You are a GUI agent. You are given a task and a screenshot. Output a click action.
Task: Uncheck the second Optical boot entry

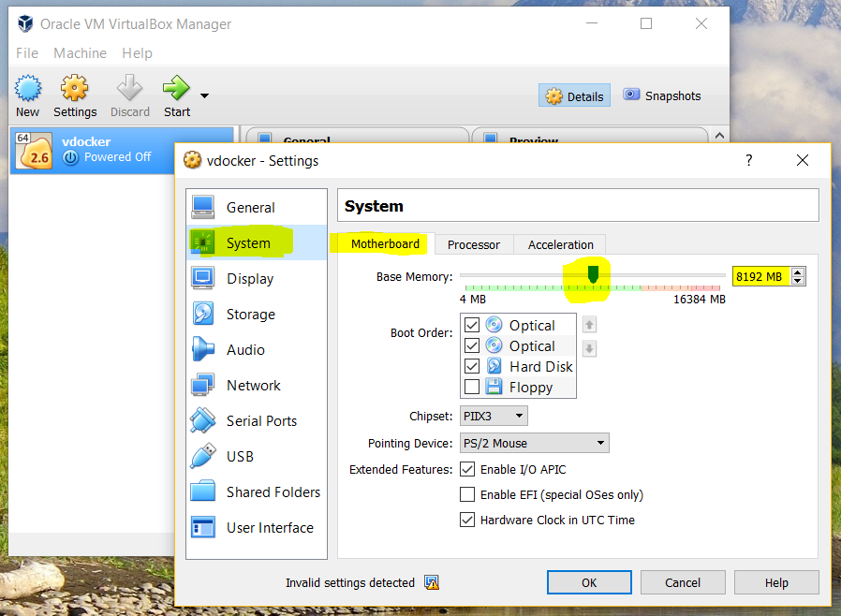(x=472, y=345)
